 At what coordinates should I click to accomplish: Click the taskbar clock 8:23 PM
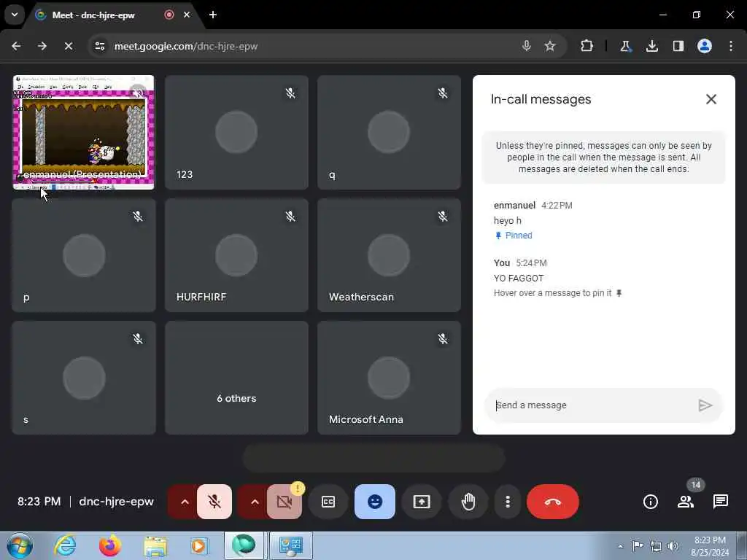click(709, 540)
